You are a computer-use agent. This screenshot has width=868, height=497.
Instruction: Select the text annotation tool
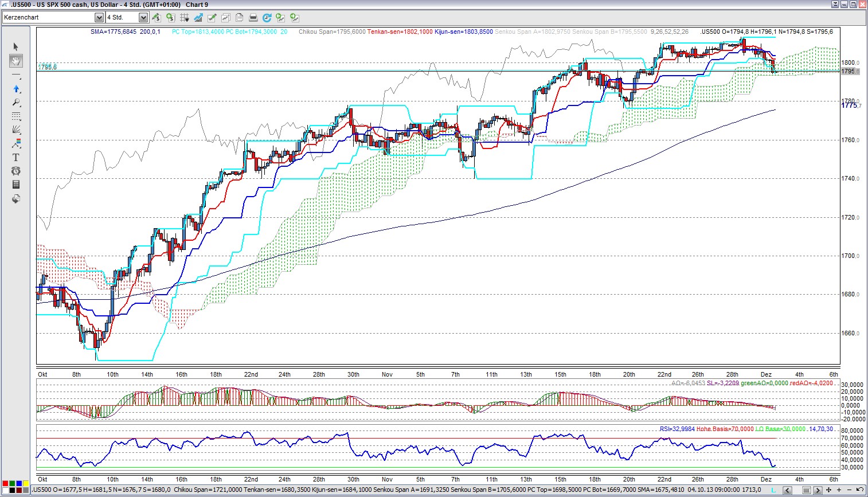pyautogui.click(x=15, y=157)
